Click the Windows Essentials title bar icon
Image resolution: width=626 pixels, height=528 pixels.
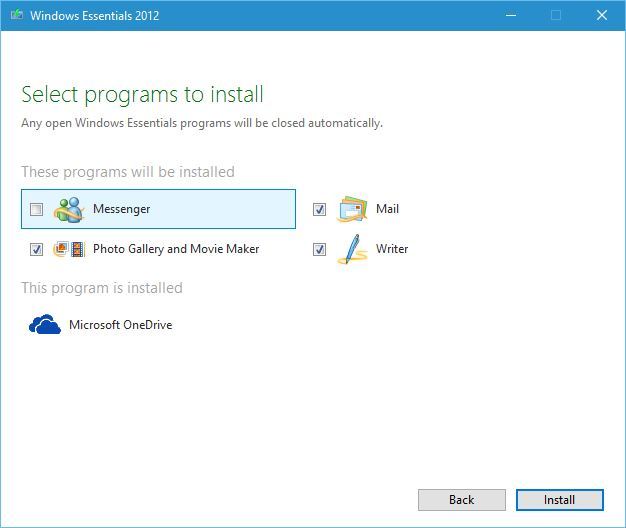pos(17,15)
